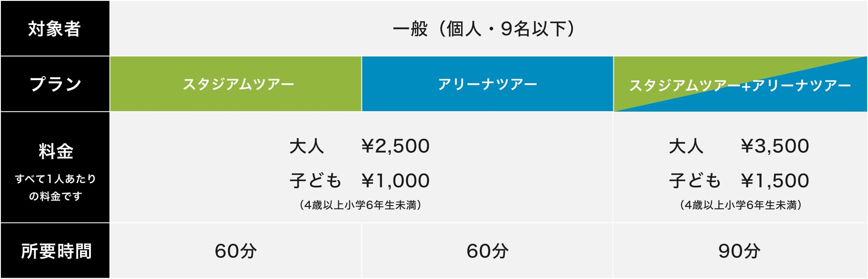Click the 対象者 header cell
This screenshot has width=868, height=279.
pyautogui.click(x=55, y=29)
